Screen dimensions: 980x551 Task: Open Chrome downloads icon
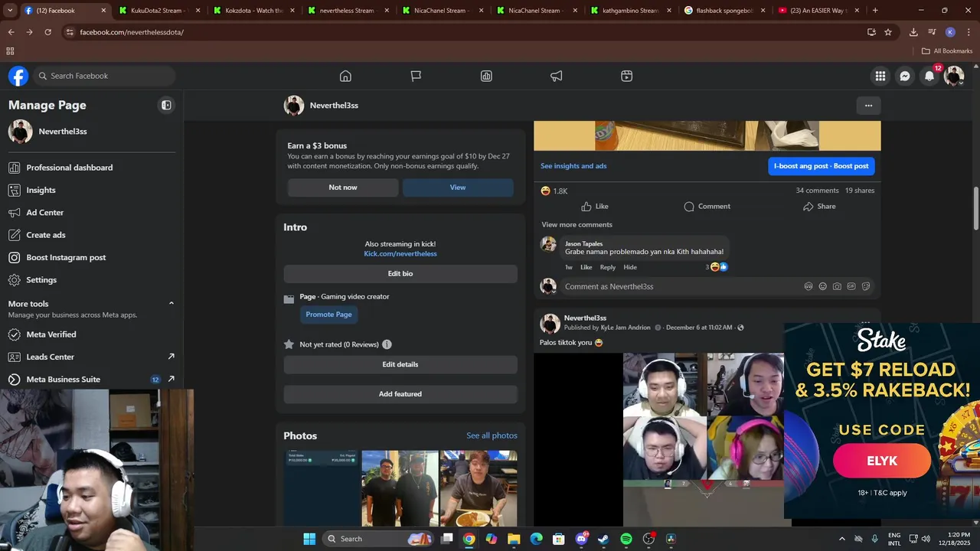pos(913,32)
